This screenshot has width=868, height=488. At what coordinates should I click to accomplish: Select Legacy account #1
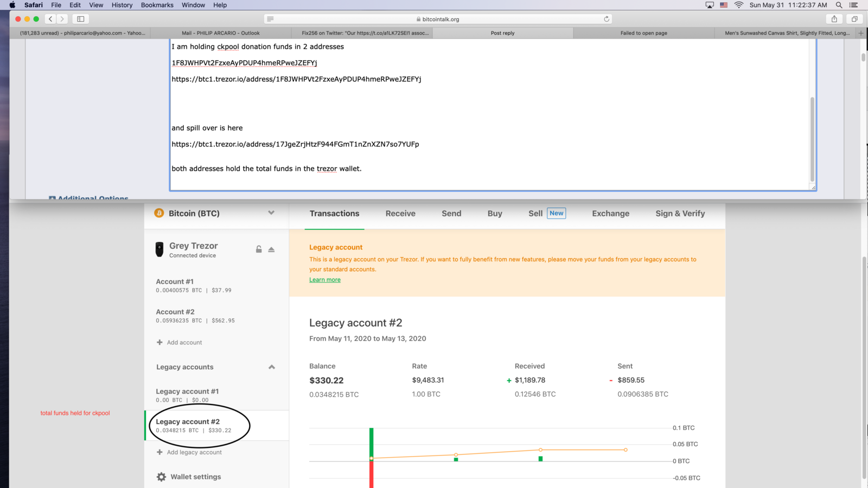pyautogui.click(x=216, y=395)
